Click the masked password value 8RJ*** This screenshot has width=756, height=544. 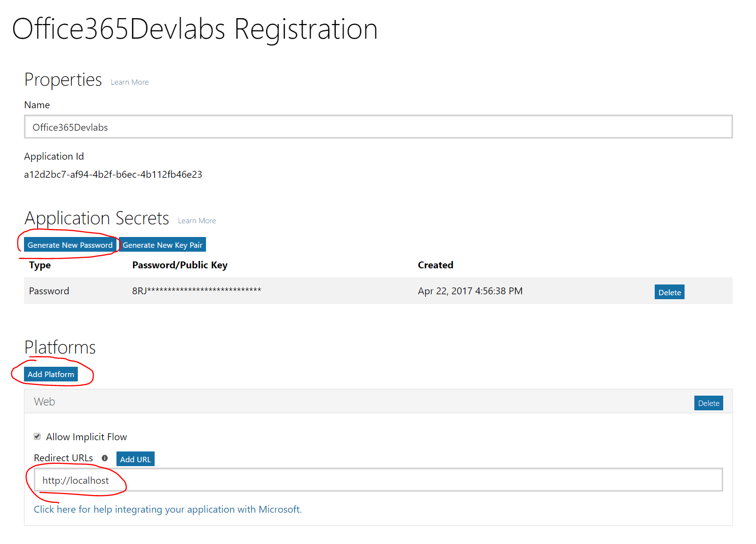pos(197,291)
